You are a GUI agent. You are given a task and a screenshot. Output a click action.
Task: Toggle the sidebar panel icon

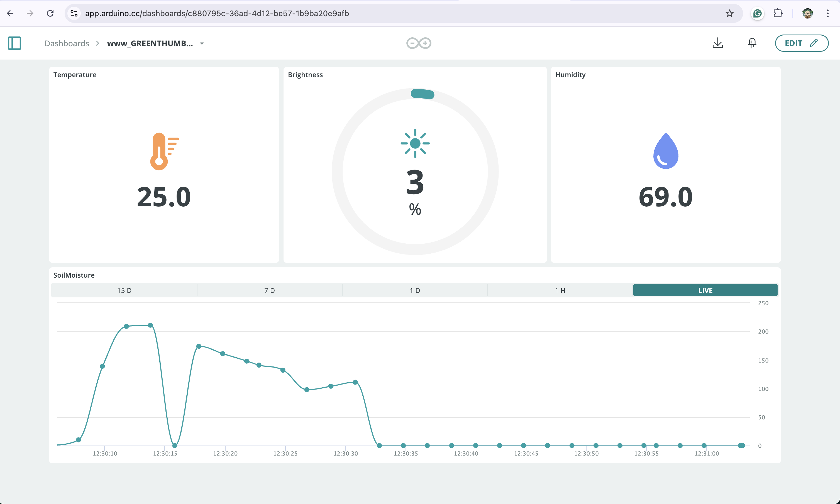[14, 43]
